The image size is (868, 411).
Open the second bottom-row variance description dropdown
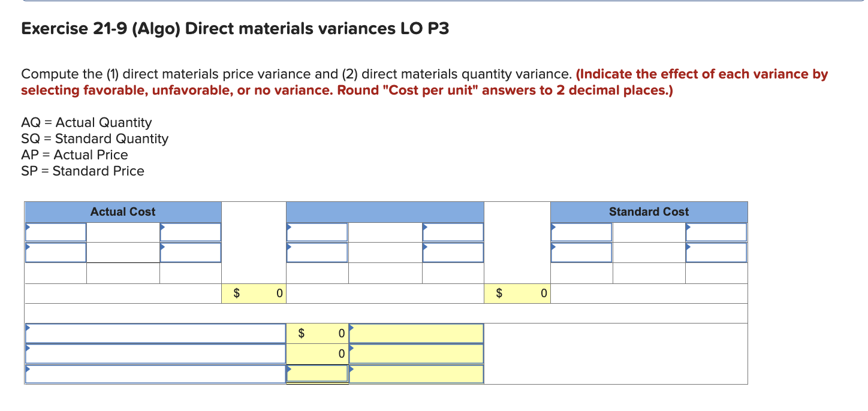(155, 353)
